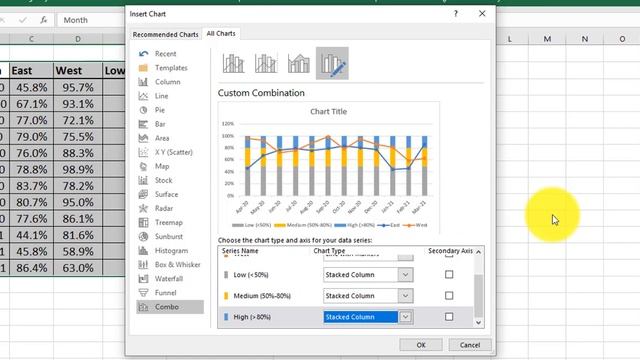Screen dimensions: 640x360
Task: Choose the Surface chart category
Action: 170,194
